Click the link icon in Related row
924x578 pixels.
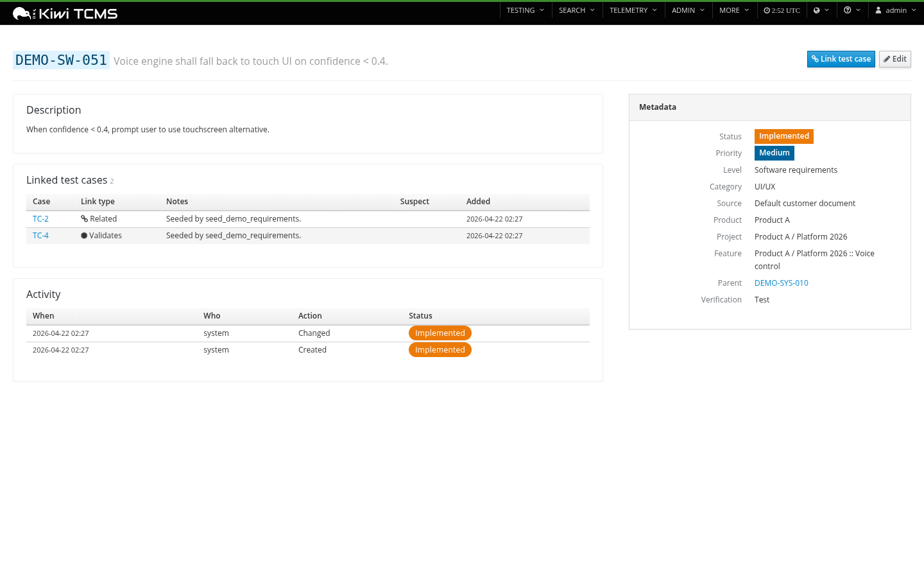(84, 219)
